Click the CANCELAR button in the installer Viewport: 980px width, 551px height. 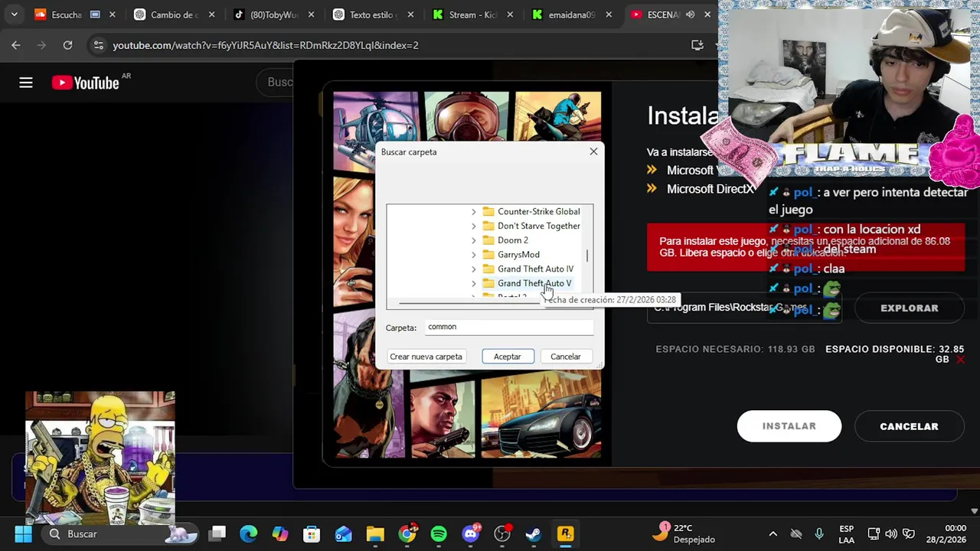coord(909,426)
